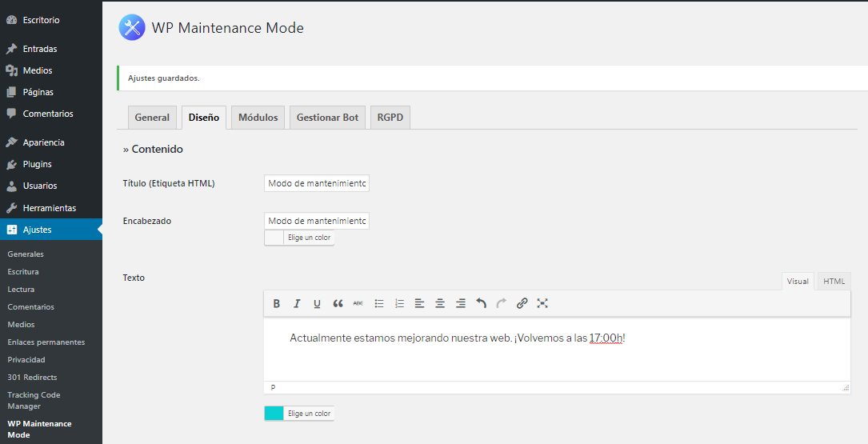Viewport: 868px width, 444px height.
Task: Apply strikethrough formatting in the editor
Action: (x=358, y=303)
